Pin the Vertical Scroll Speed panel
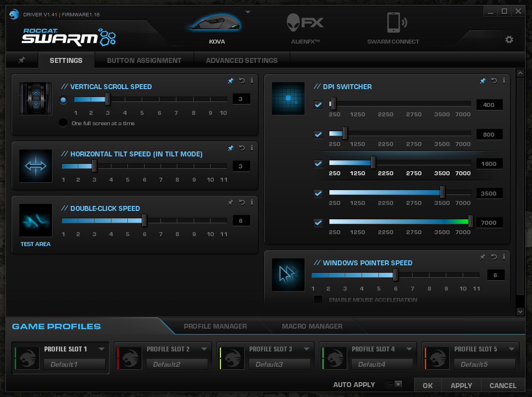The image size is (532, 397). coord(230,80)
